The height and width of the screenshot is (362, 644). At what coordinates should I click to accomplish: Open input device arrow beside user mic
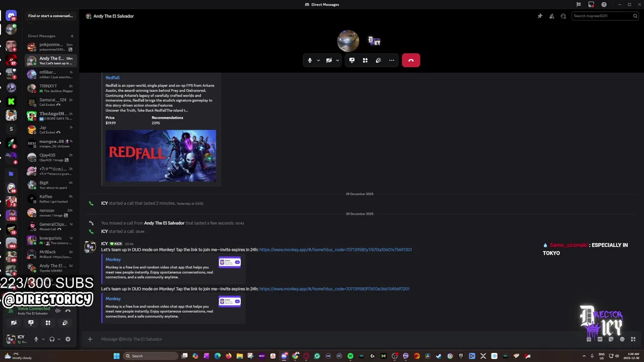[x=43, y=339]
